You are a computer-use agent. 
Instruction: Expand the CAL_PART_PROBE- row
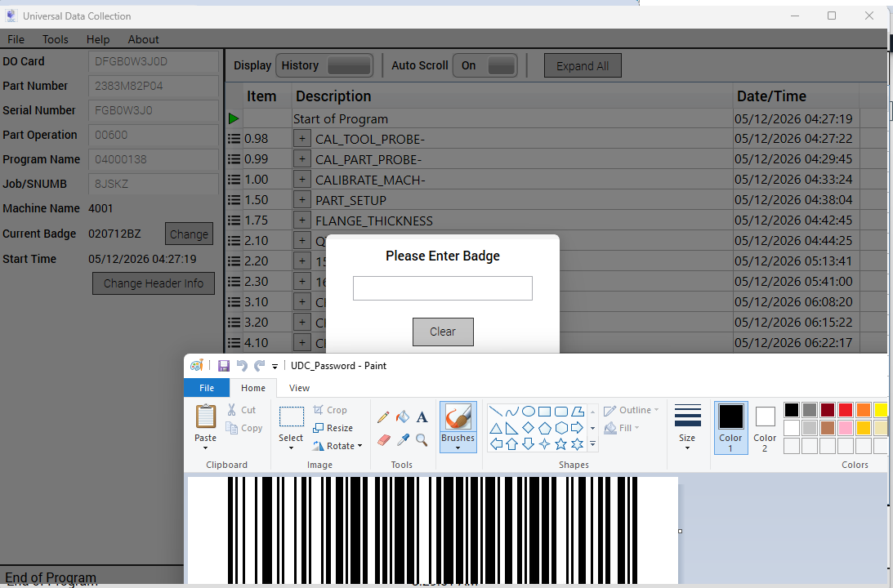coord(302,159)
